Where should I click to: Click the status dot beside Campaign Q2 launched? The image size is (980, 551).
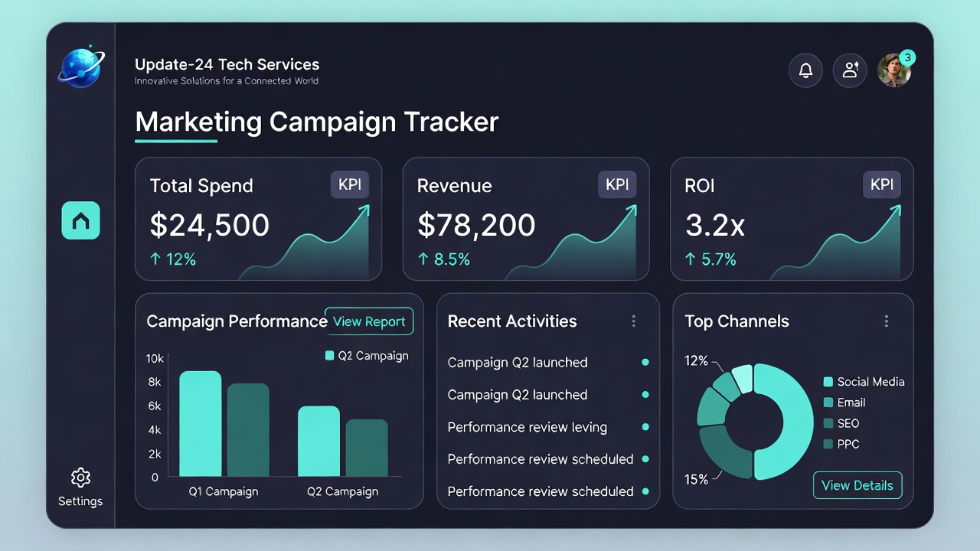pos(645,362)
